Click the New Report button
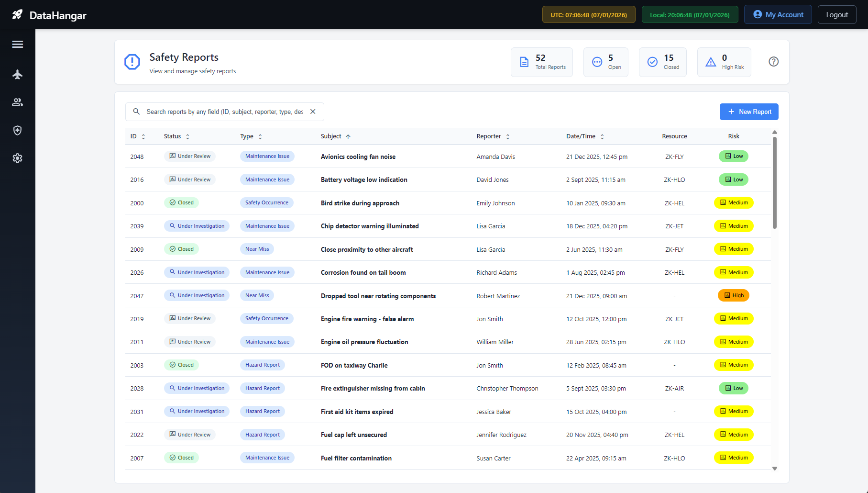 pyautogui.click(x=749, y=112)
